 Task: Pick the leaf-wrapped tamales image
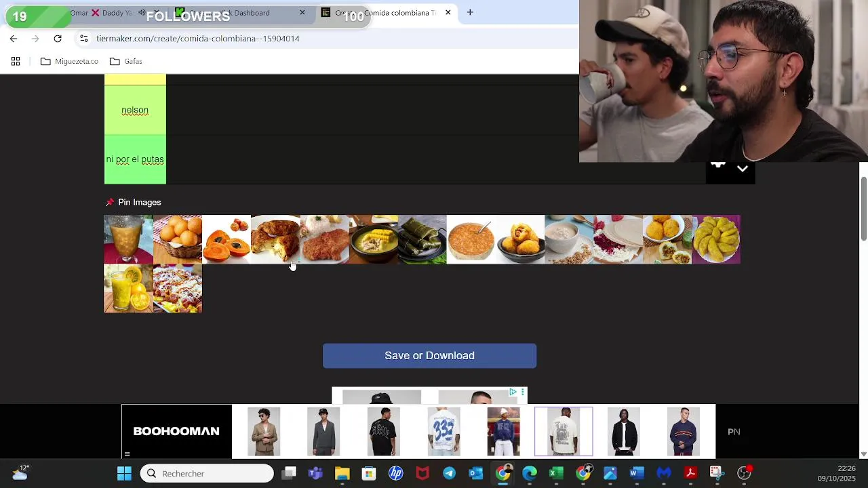pyautogui.click(x=422, y=239)
